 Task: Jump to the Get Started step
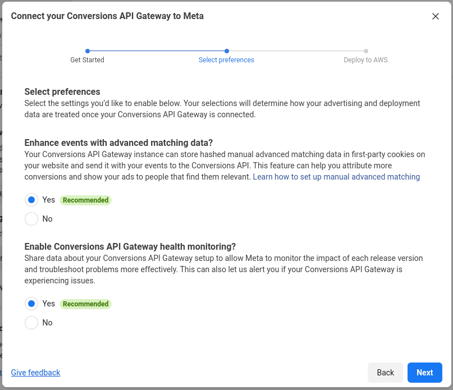pos(87,60)
